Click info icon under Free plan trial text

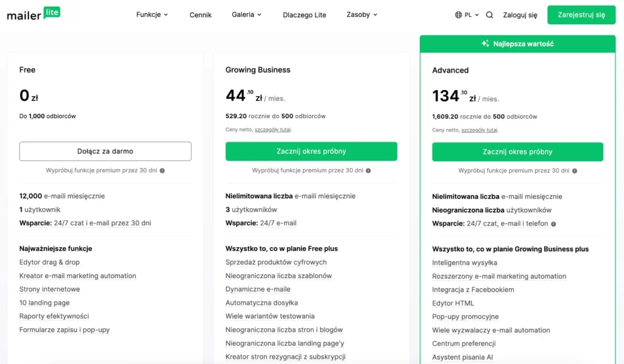pos(162,170)
